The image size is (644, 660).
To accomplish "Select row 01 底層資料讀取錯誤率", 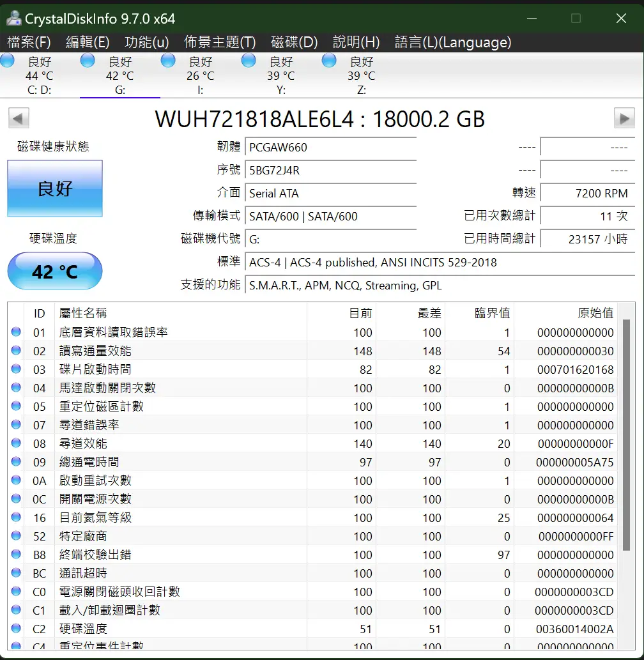I will tap(312, 332).
